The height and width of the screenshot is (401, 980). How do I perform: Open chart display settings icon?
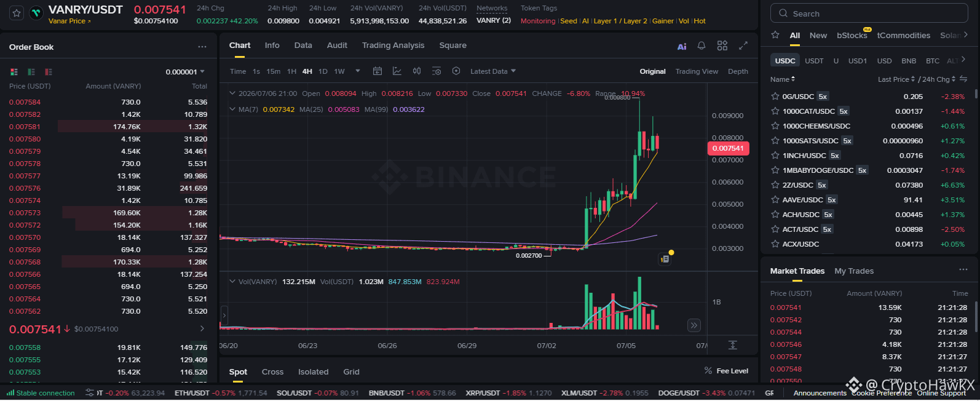click(437, 71)
